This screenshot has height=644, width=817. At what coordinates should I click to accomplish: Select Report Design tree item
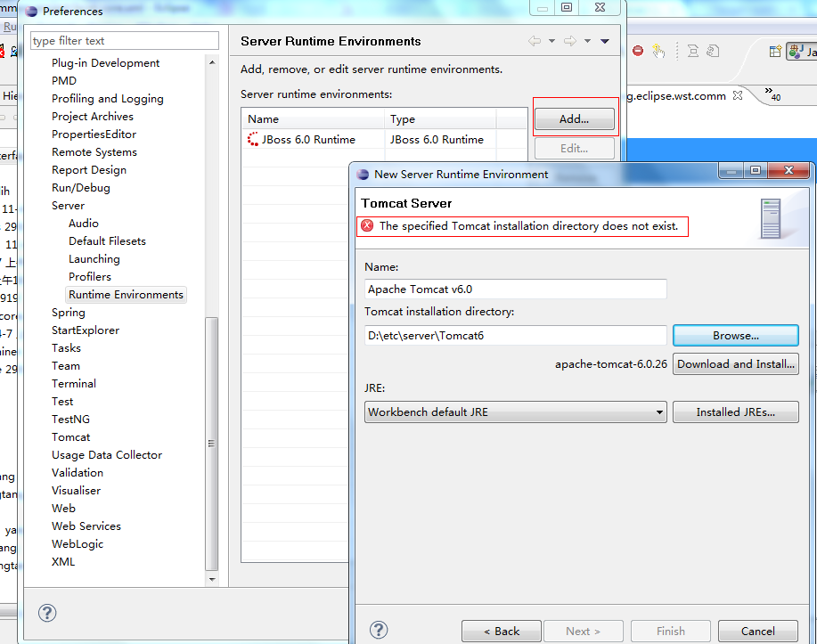(89, 170)
